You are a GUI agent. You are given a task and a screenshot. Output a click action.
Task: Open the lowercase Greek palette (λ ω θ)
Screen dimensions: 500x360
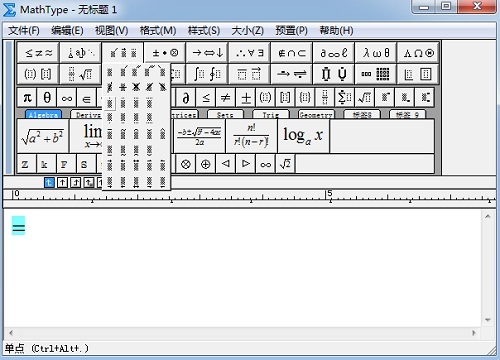tap(376, 53)
